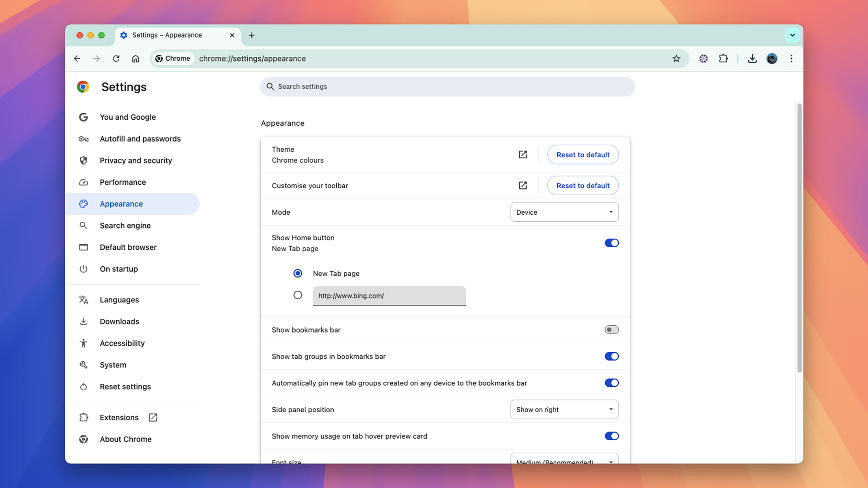The image size is (868, 488).
Task: Click the Downloads icon in the toolbar
Action: [x=752, y=58]
